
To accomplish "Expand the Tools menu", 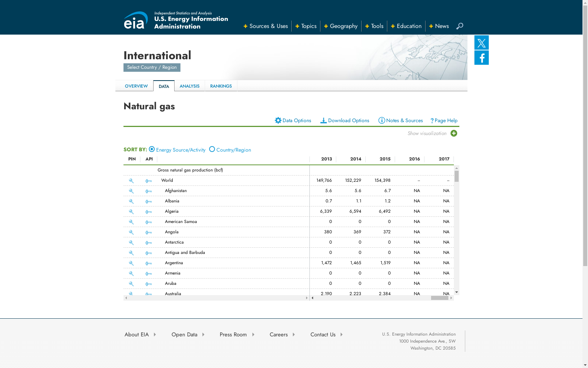I will coord(374,26).
